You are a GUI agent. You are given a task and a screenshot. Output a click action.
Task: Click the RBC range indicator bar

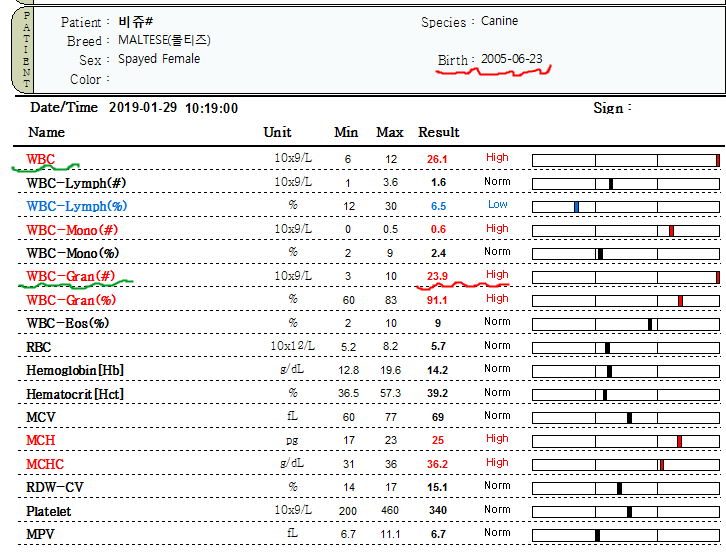pyautogui.click(x=626, y=348)
